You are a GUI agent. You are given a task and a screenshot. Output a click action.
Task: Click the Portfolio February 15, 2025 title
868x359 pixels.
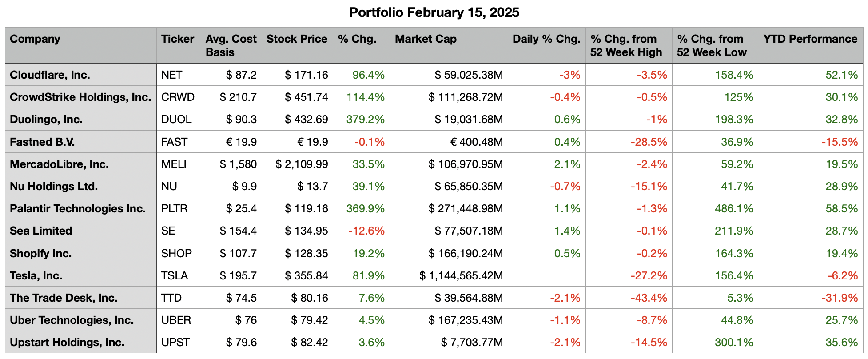click(434, 12)
